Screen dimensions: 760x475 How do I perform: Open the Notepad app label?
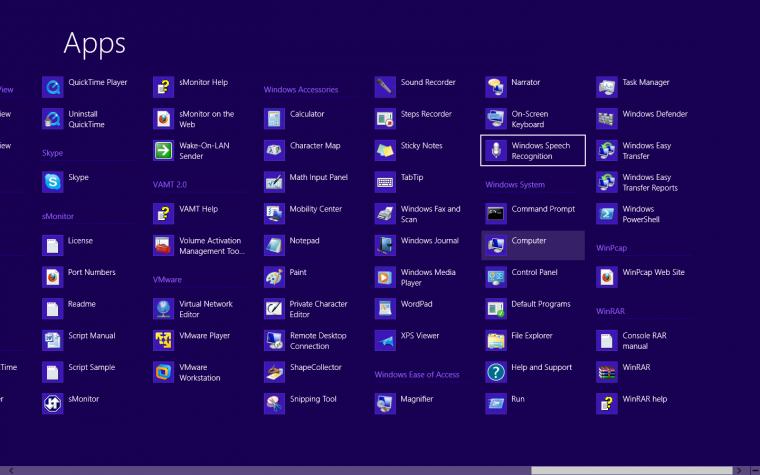point(304,240)
